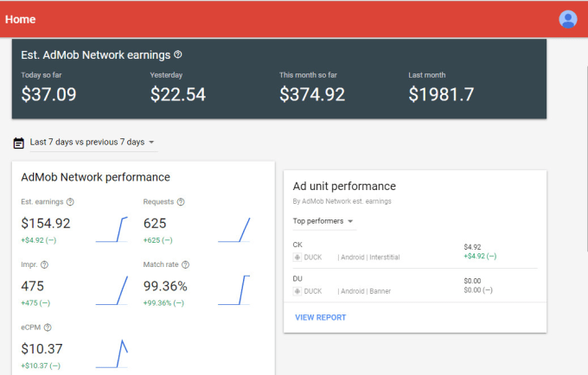Click the Home title in header

tap(20, 20)
